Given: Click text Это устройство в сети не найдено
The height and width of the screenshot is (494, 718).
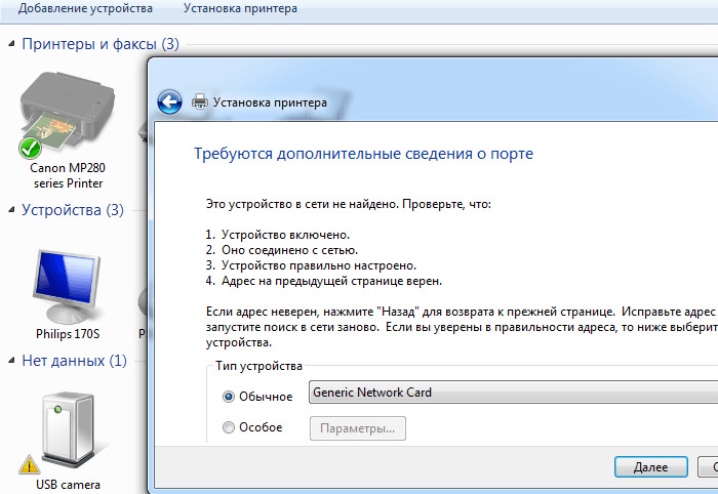Looking at the screenshot, I should coord(302,204).
